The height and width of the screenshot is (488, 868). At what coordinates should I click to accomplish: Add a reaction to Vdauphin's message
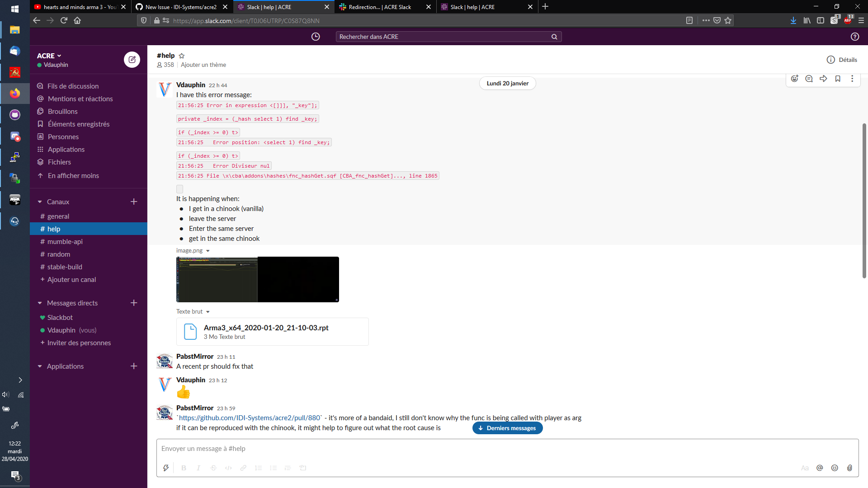(795, 79)
